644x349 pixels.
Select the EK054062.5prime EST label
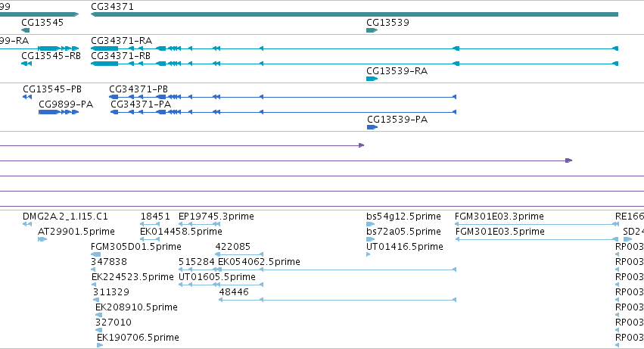click(259, 262)
